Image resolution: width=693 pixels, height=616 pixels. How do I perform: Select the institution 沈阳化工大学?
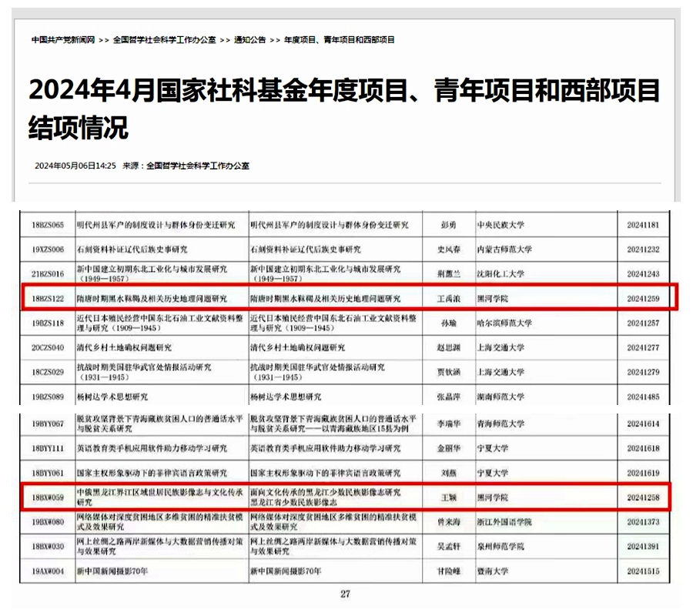500,274
